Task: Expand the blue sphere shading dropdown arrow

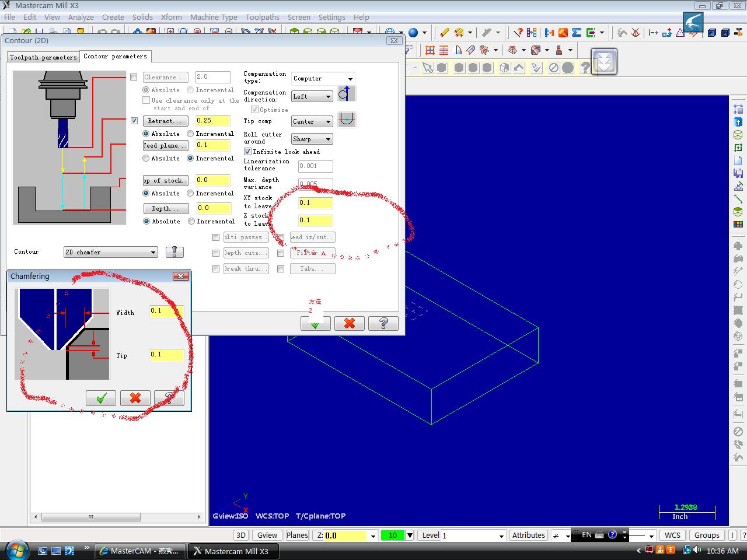Action: tap(424, 33)
